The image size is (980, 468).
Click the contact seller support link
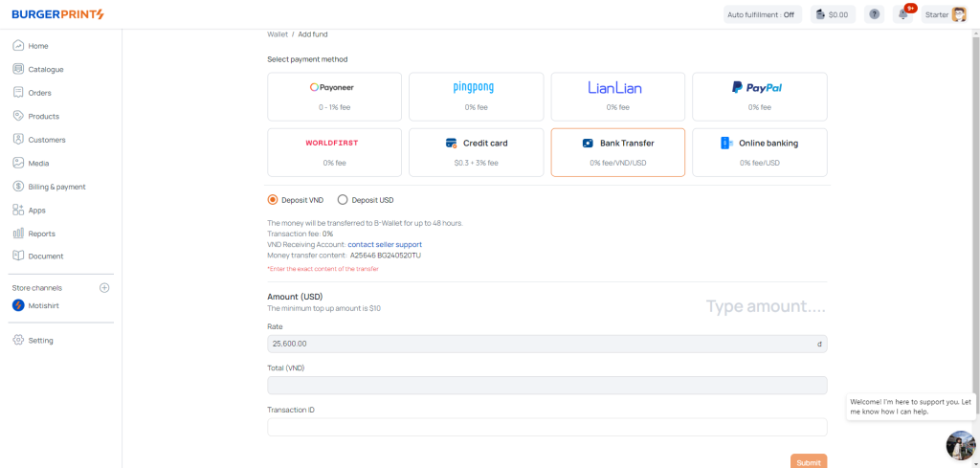385,245
